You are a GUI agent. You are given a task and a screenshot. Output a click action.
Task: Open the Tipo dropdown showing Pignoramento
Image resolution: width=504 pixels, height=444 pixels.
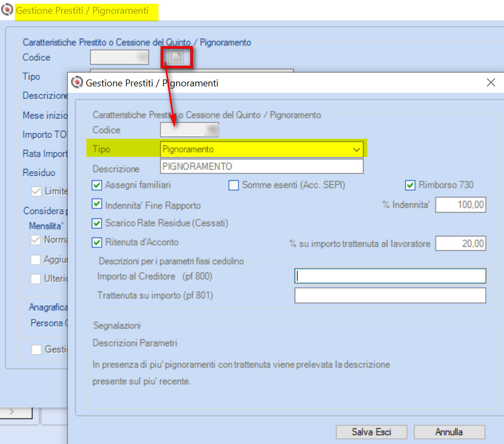pyautogui.click(x=262, y=149)
